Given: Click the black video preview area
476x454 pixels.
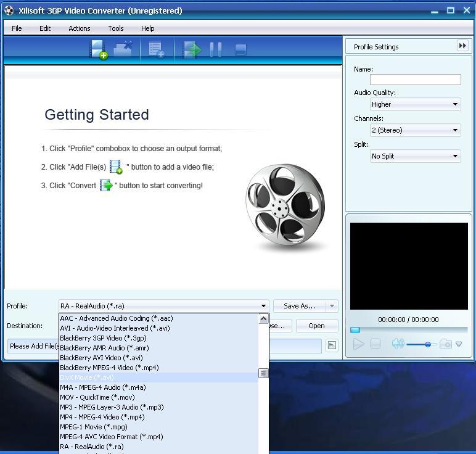Looking at the screenshot, I should click(409, 266).
